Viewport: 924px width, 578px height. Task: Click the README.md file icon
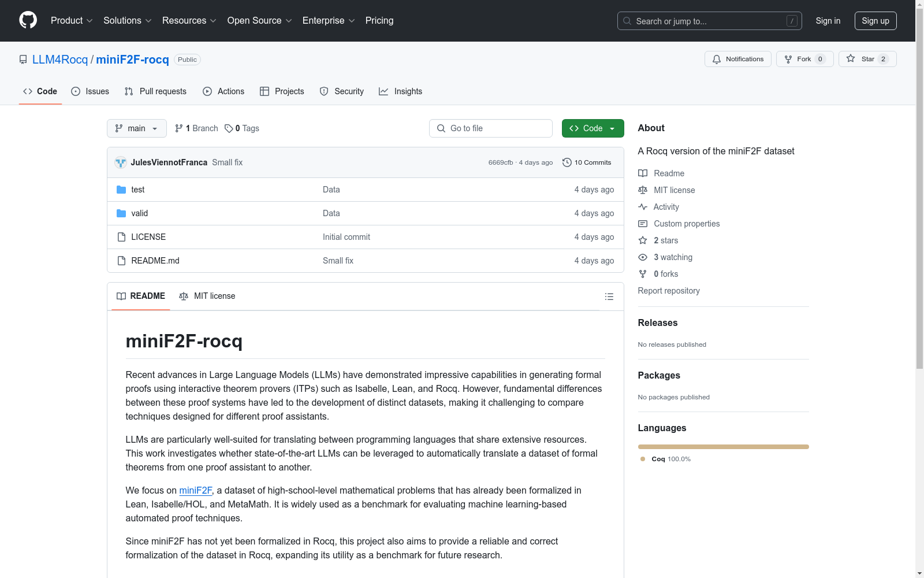(x=121, y=261)
